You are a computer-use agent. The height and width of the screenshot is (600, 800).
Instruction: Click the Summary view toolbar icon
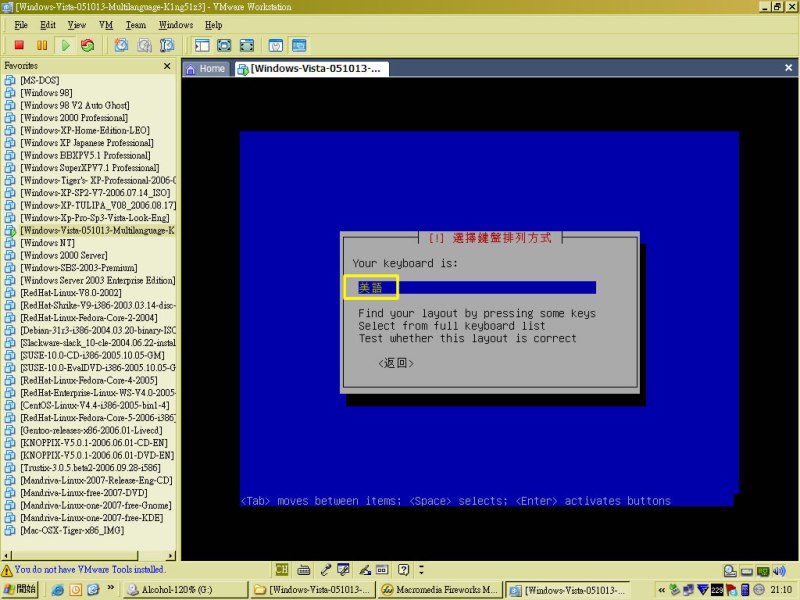pyautogui.click(x=276, y=45)
